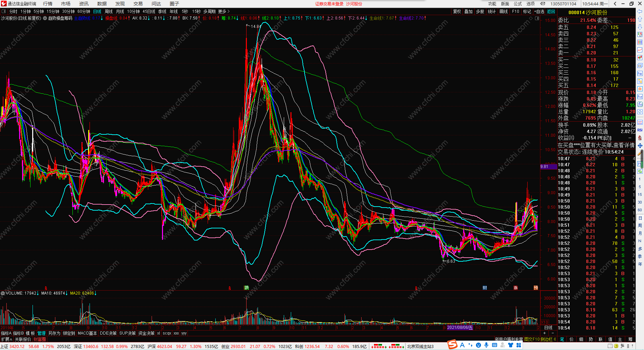Image resolution: width=644 pixels, height=350 pixels.
Task: Select the 笔 tick tab
Action: 562,339
